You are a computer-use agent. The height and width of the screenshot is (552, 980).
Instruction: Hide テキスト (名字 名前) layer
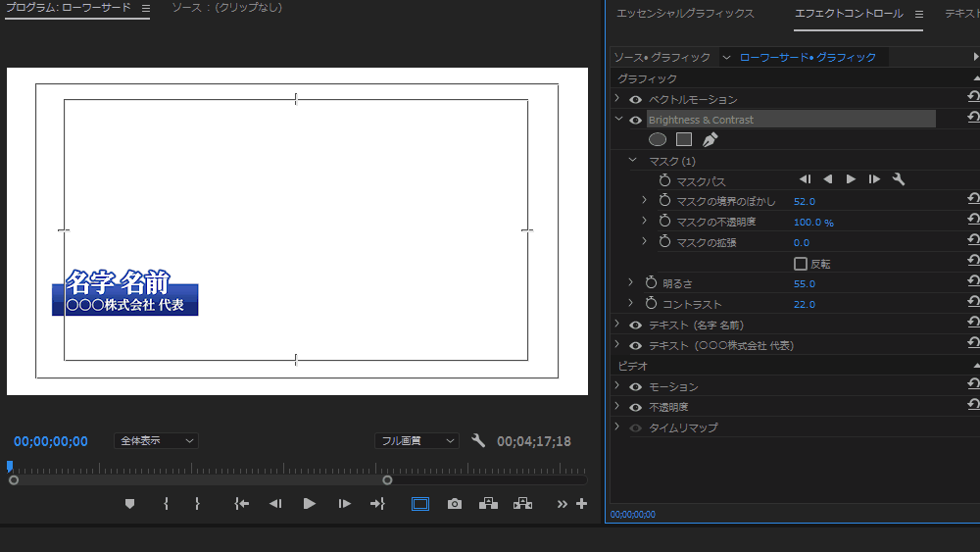point(636,326)
